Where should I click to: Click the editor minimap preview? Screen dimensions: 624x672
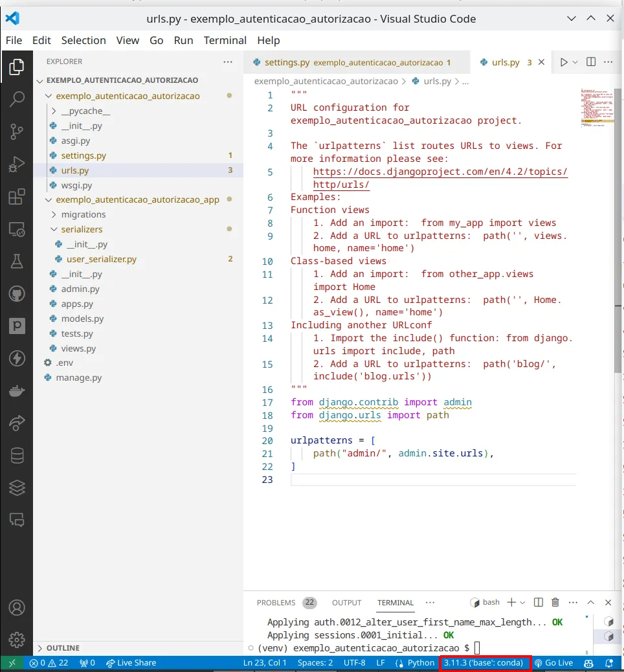[597, 107]
